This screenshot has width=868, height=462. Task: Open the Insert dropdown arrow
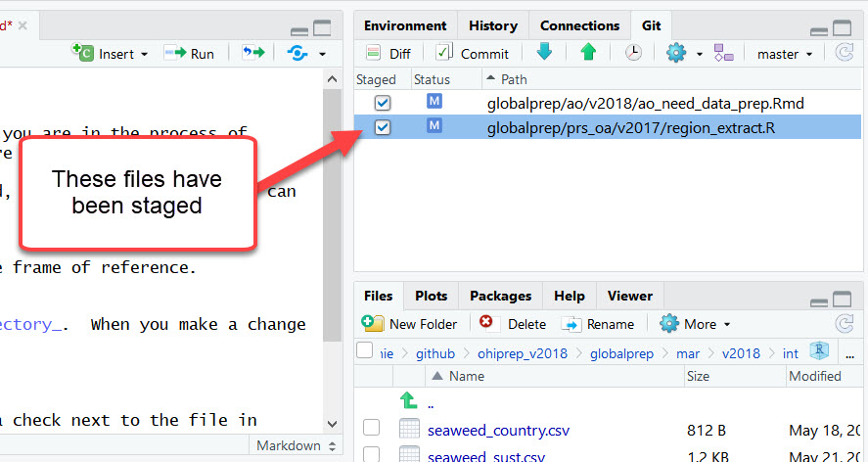(145, 54)
